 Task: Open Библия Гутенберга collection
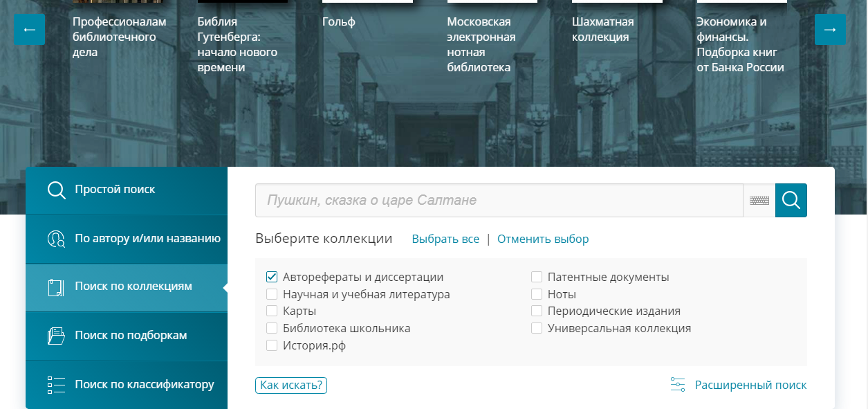[237, 44]
